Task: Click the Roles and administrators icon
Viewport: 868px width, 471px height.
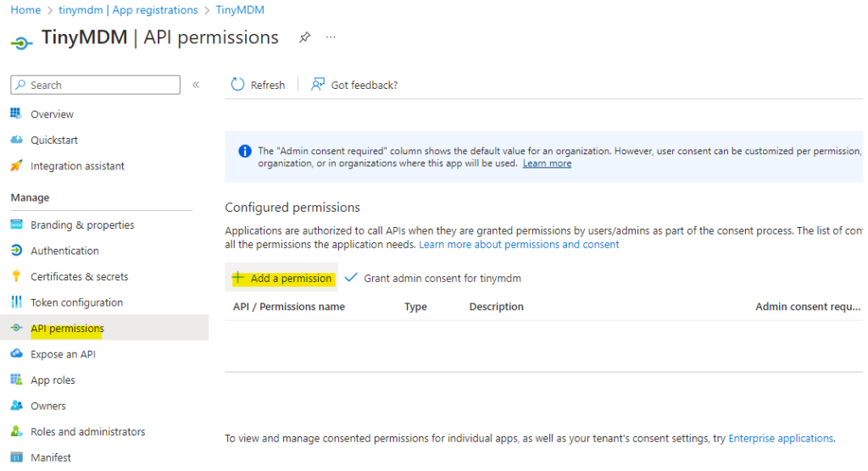Action: tap(16, 431)
